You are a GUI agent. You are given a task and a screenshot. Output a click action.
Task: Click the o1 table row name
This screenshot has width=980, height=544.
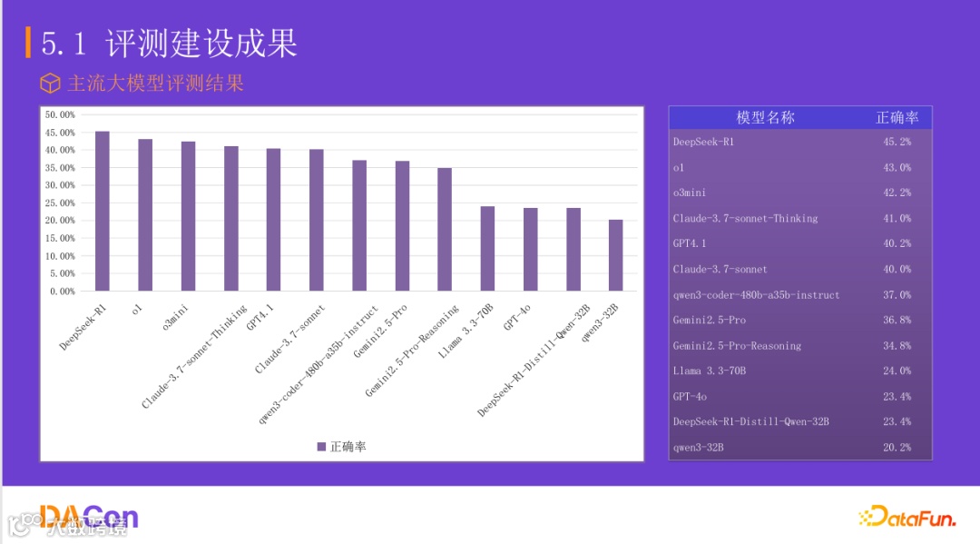tap(679, 168)
